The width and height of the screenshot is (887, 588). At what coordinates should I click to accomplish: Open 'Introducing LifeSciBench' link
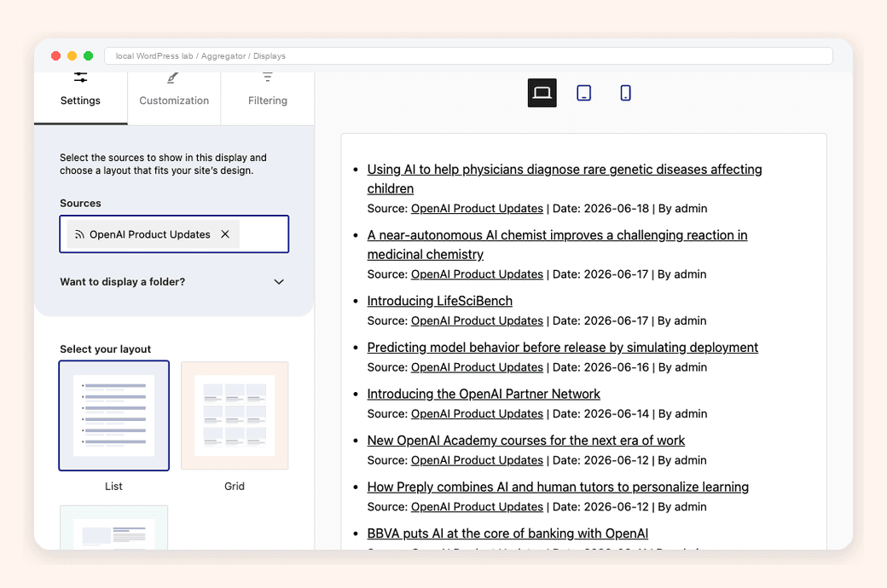(x=439, y=301)
